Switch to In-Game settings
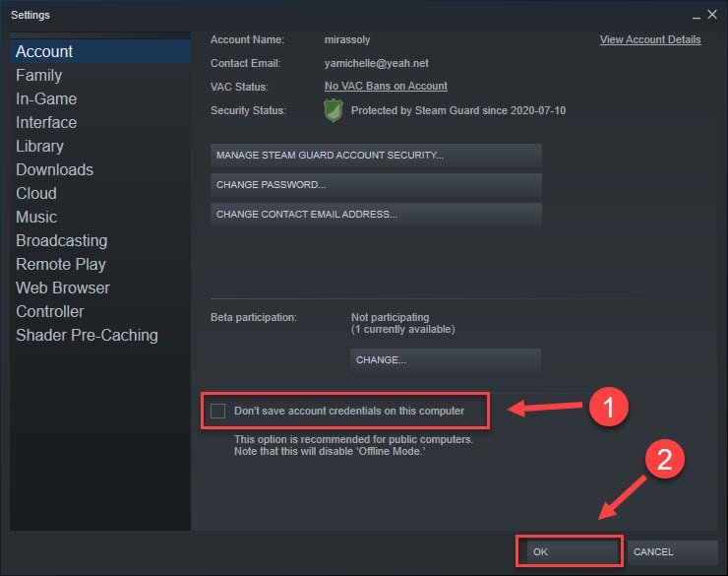 point(46,98)
